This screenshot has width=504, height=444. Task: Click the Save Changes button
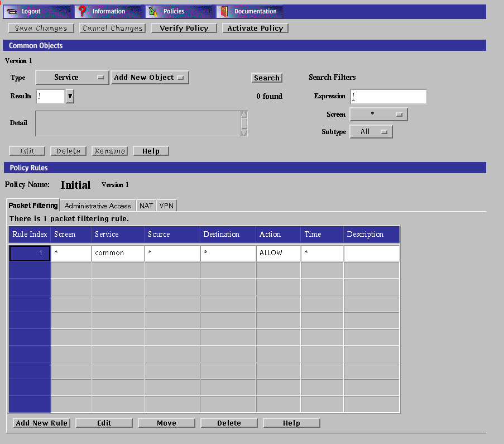(41, 28)
